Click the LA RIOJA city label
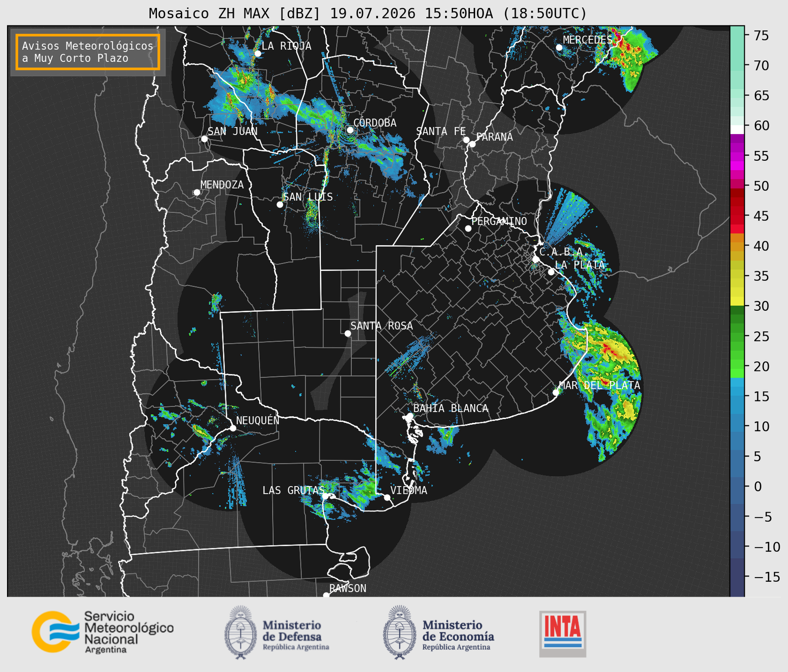Screen dimensions: 788x672 [286, 46]
